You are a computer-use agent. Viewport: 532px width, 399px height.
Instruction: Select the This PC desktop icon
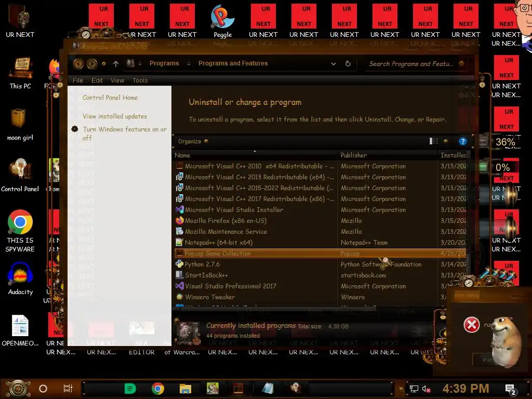coord(20,73)
